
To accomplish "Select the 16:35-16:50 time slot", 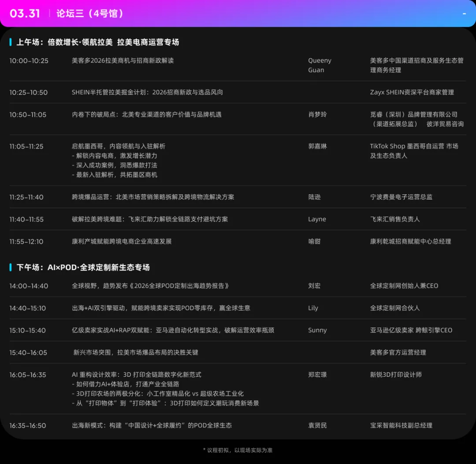I will tap(28, 426).
